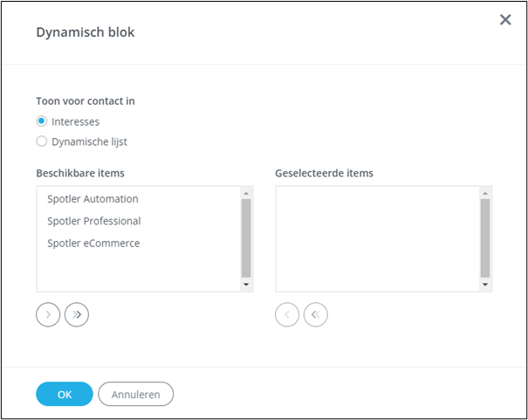
Task: Select the Dynamische lijst radio option
Action: coord(42,141)
